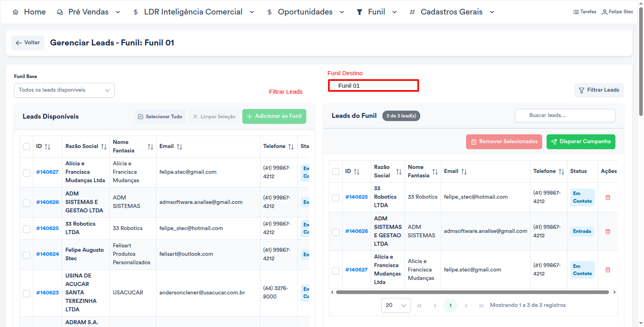
Task: Go to previous page of funnel leads
Action: pos(435,306)
